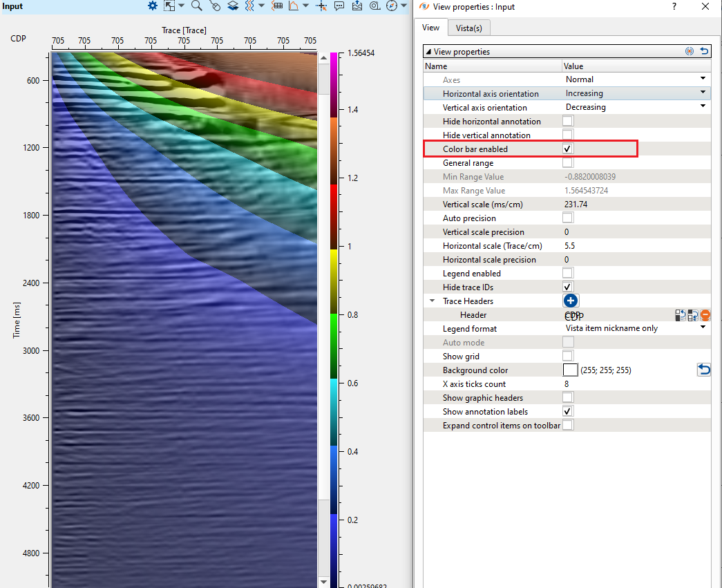Select the magnifier zoom tool
Viewport: 722px width, 588px height.
pyautogui.click(x=196, y=6)
